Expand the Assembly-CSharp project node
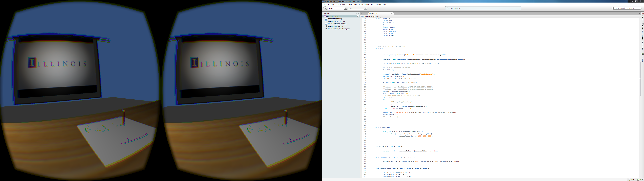Image resolution: width=644 pixels, height=181 pixels. coord(324,19)
